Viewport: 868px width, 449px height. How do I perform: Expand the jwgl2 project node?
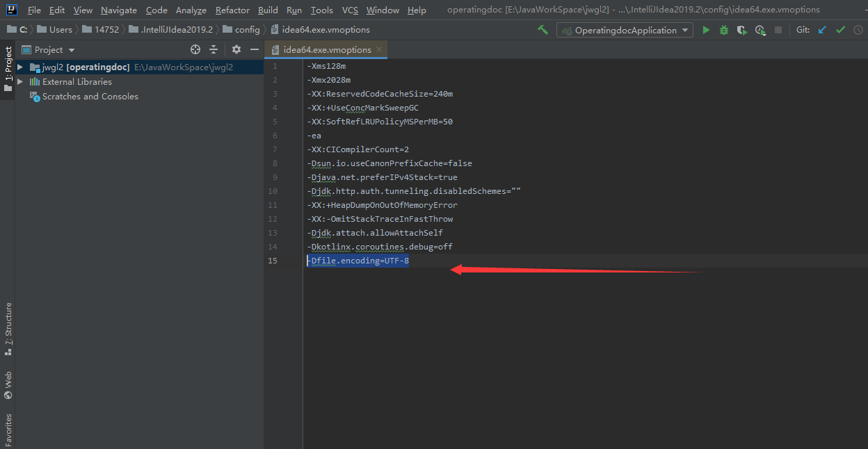click(x=19, y=67)
